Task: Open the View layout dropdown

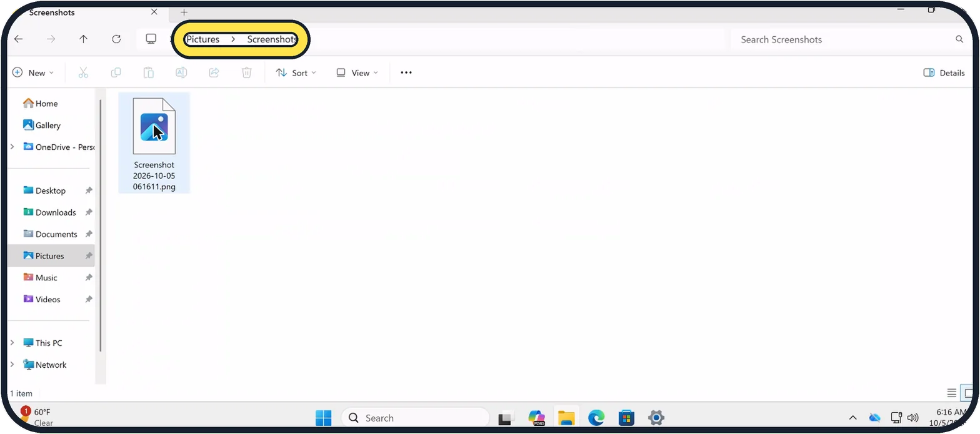Action: 357,72
